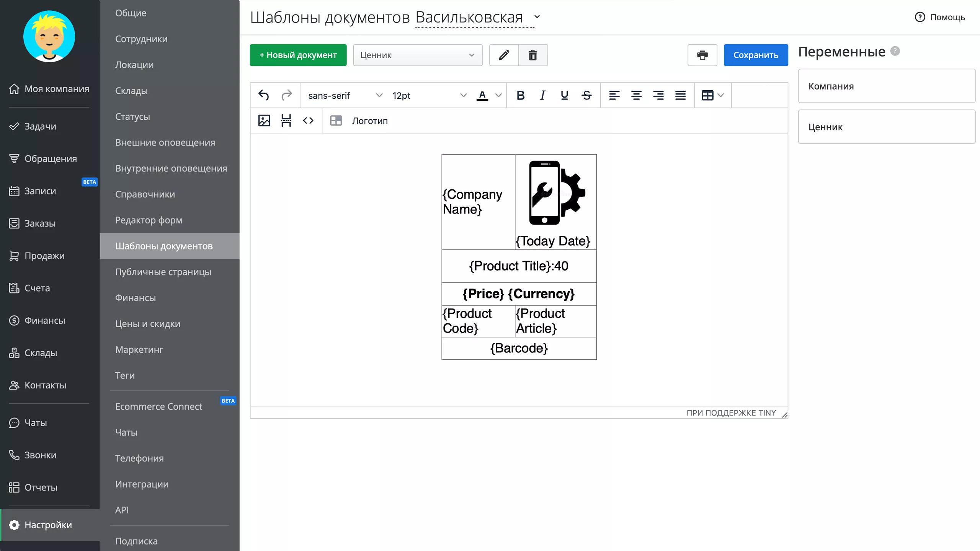Image resolution: width=980 pixels, height=551 pixels.
Task: Expand the 12pt font size dropdown
Action: (429, 95)
